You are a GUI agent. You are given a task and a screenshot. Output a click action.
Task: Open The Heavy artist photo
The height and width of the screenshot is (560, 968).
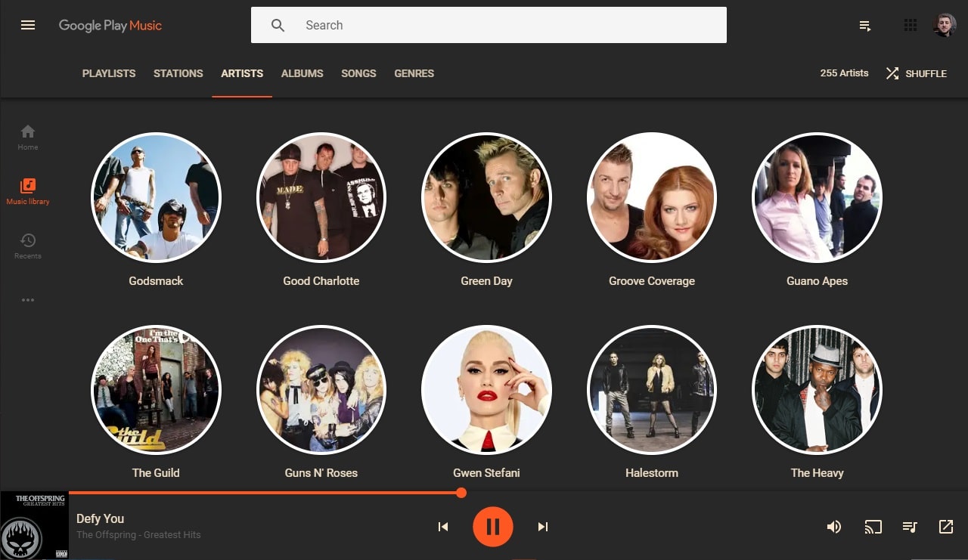pyautogui.click(x=818, y=390)
